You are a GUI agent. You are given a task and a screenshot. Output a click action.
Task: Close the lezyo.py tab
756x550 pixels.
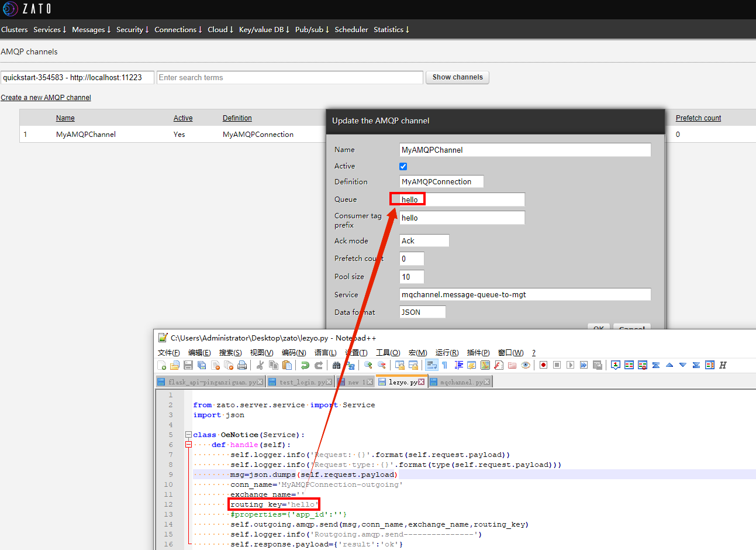pos(422,382)
